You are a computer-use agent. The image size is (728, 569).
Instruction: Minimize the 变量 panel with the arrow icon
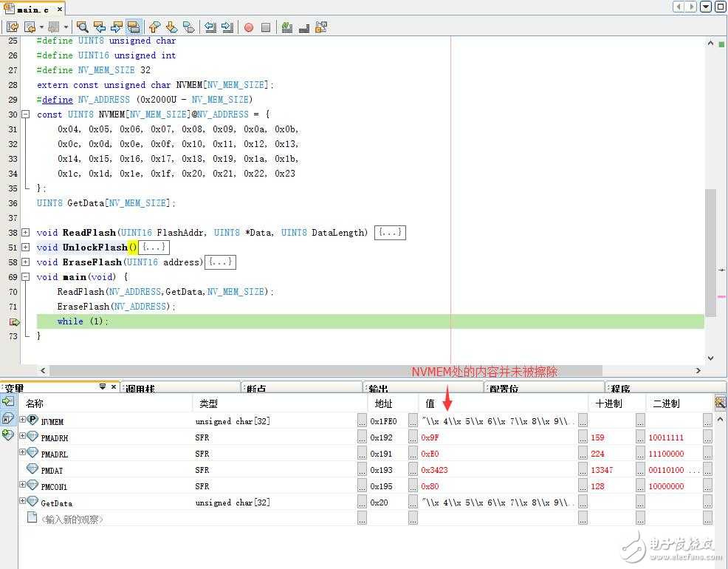pos(103,386)
